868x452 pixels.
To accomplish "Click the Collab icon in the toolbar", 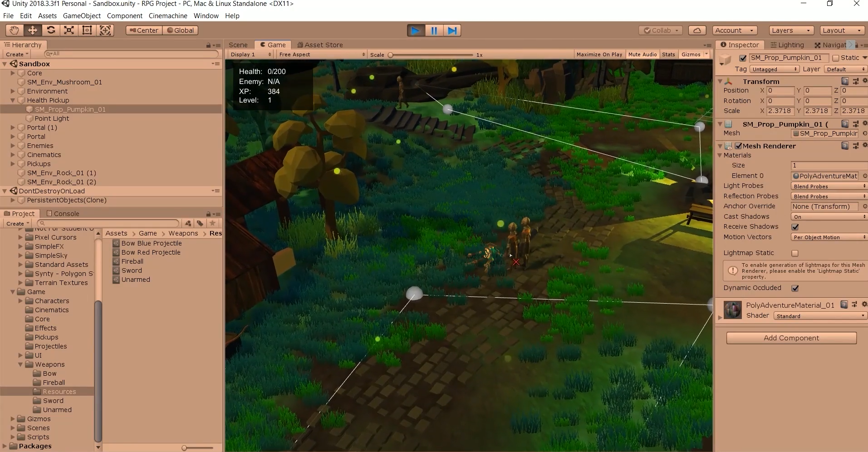I will click(648, 30).
